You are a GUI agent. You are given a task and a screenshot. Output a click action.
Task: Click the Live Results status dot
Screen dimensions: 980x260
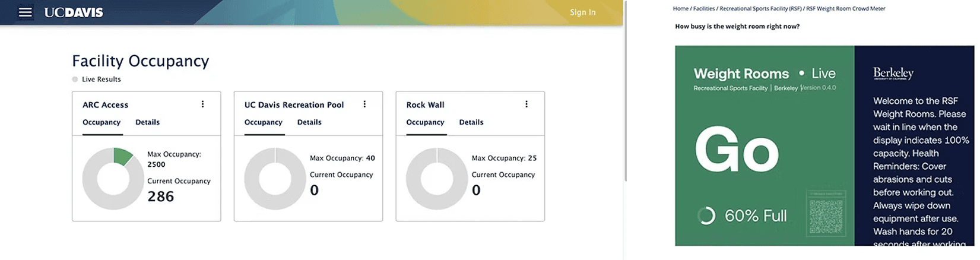coord(75,79)
